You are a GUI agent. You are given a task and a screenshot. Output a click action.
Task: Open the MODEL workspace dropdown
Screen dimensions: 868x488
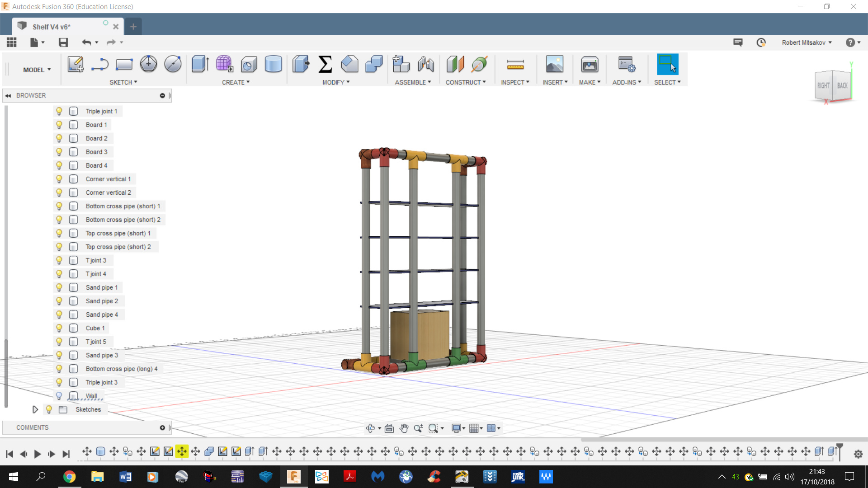tap(37, 70)
